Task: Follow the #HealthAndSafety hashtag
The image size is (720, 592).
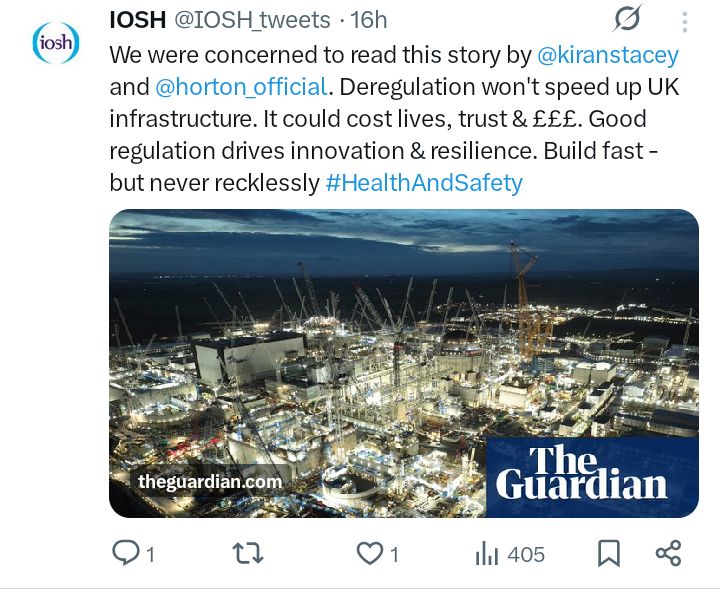Action: pyautogui.click(x=424, y=183)
